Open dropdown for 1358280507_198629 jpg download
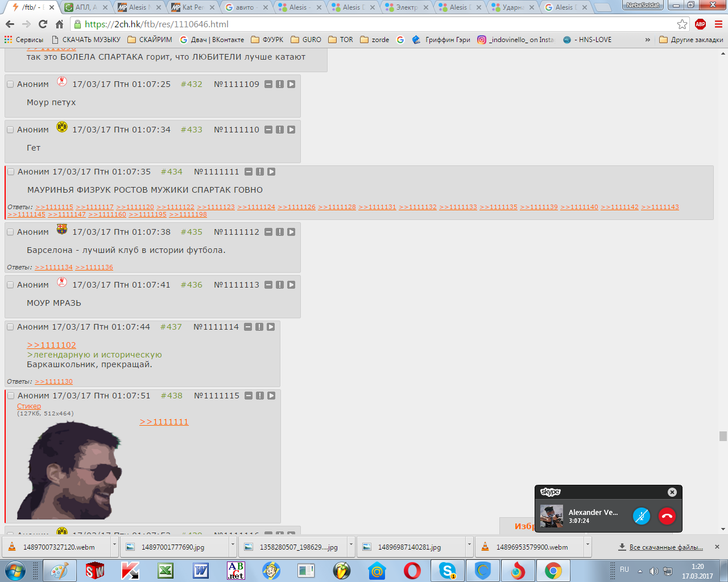This screenshot has height=582, width=728. (x=351, y=547)
